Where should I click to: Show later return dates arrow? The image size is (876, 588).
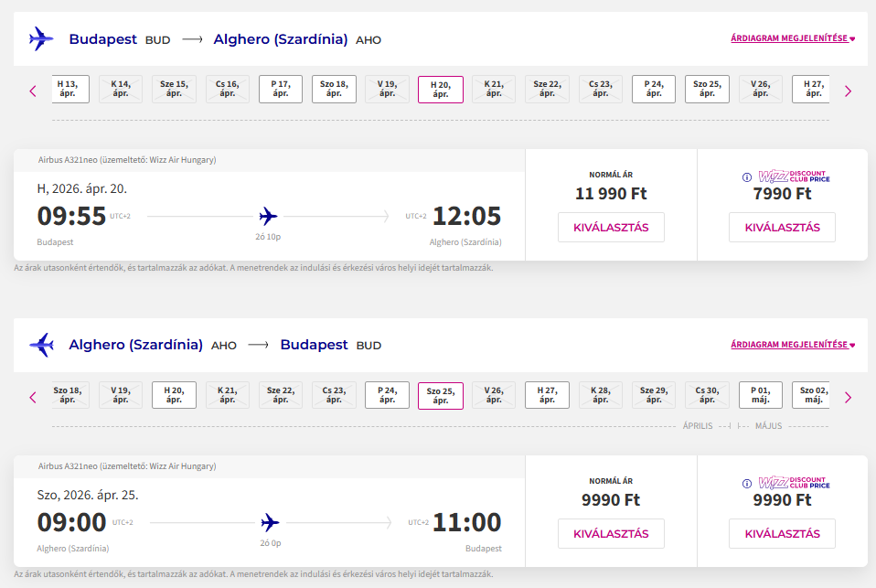pyautogui.click(x=848, y=397)
